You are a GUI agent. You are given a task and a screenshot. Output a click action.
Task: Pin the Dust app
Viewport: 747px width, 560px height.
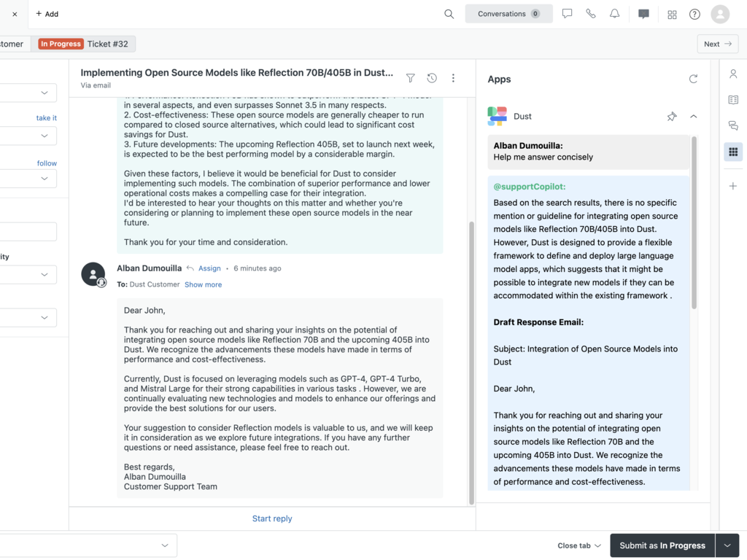click(x=671, y=117)
